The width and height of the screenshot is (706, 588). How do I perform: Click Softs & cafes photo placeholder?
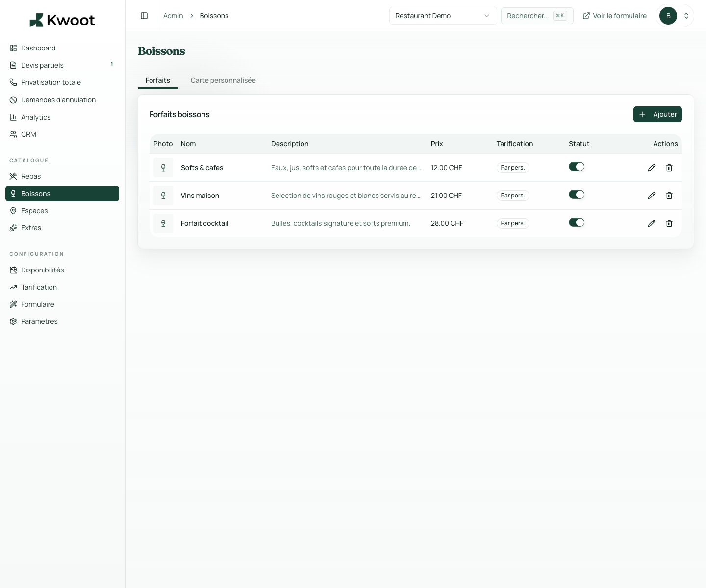163,168
